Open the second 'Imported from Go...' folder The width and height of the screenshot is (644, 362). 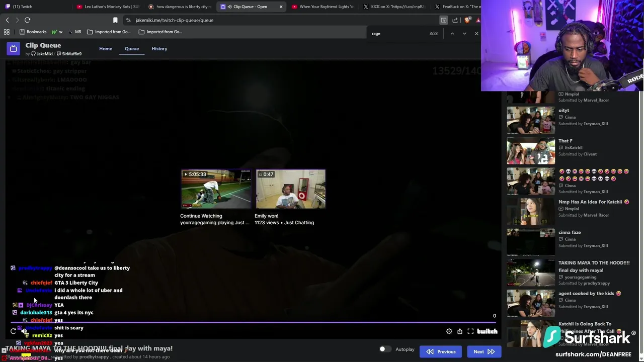coord(160,32)
